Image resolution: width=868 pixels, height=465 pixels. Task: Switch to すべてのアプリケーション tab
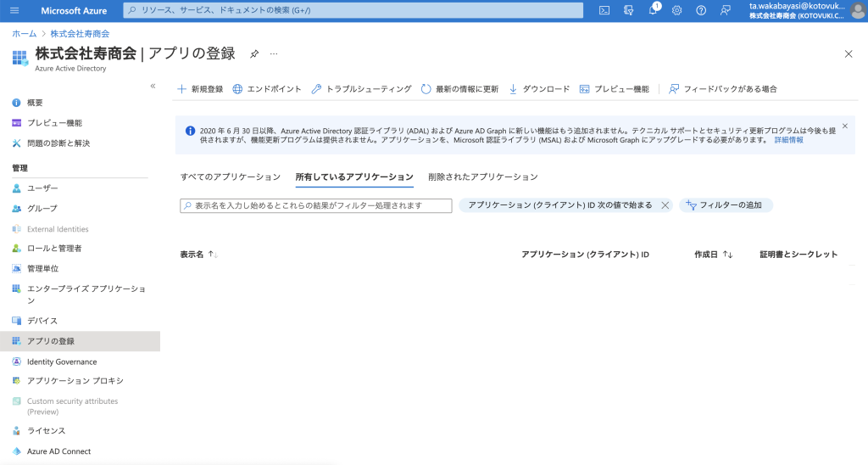[x=231, y=176]
